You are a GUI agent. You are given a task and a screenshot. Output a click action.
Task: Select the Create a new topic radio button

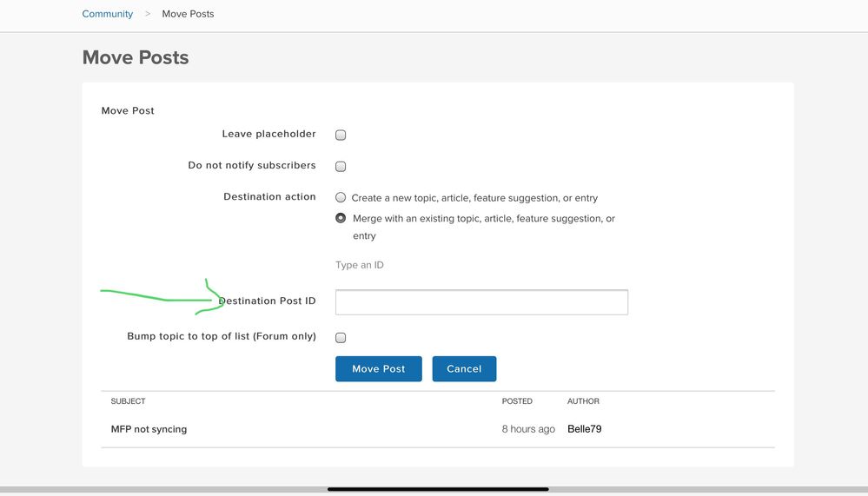(341, 198)
